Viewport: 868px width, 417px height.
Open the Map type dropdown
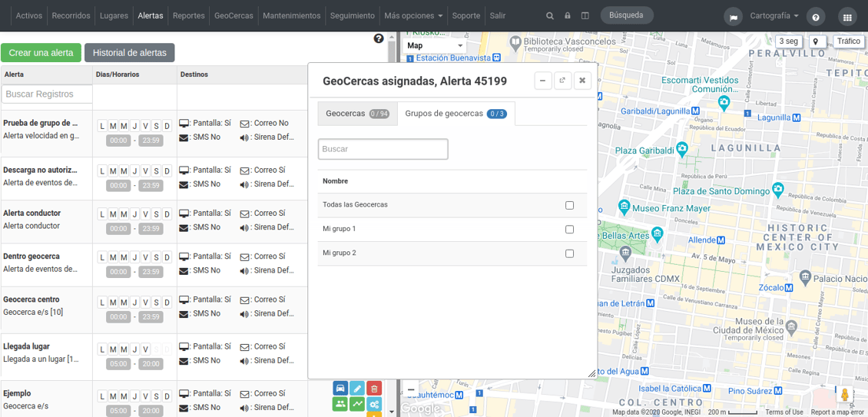coord(435,46)
